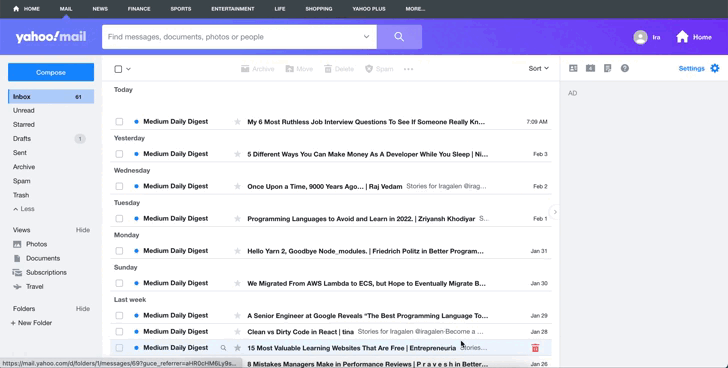Click the Home house icon beside Ira
The height and width of the screenshot is (368, 728).
click(682, 37)
